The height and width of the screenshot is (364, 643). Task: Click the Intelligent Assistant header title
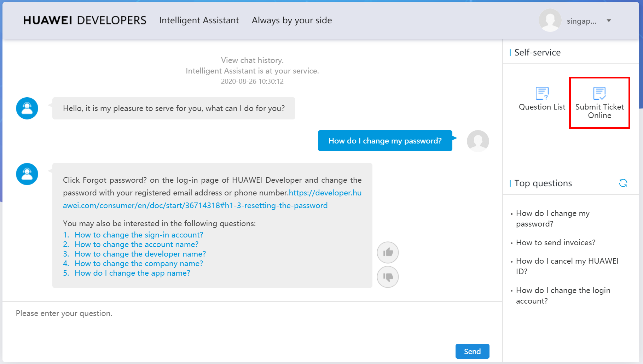coord(199,20)
